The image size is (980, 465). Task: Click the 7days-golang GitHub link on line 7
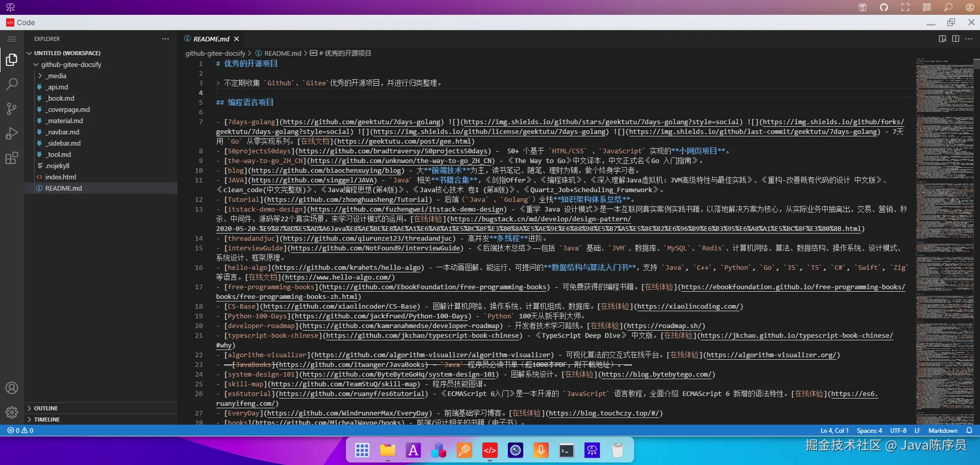[x=363, y=122]
